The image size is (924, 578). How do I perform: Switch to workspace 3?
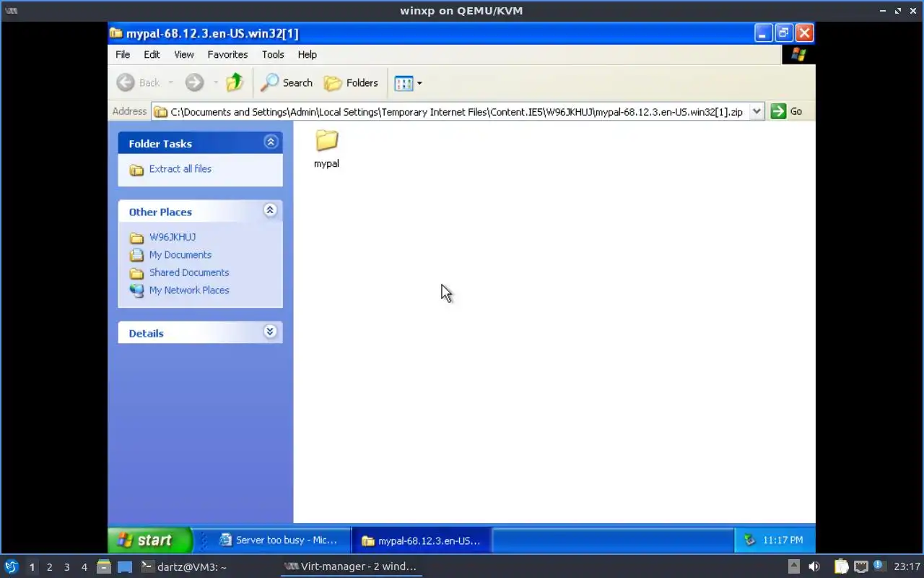[66, 567]
